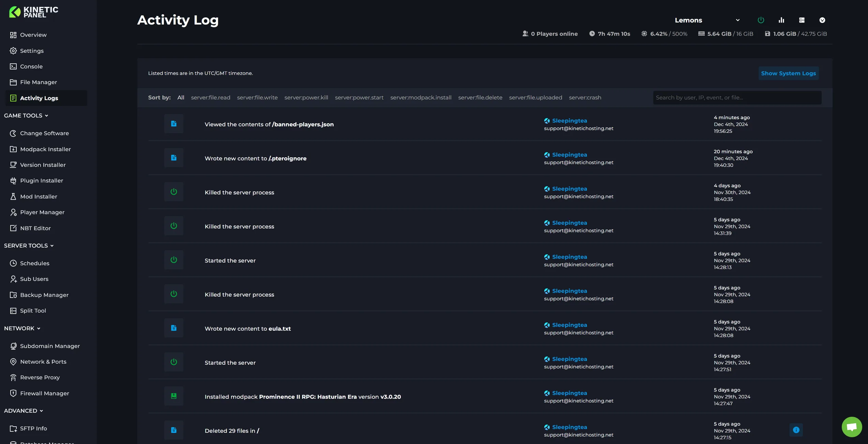Open the Sleepingtea user link

pyautogui.click(x=569, y=121)
